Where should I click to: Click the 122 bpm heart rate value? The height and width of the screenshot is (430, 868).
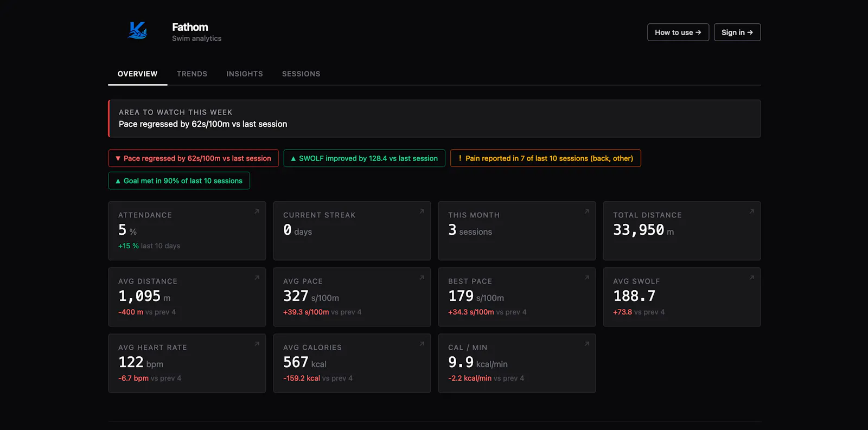coord(141,363)
